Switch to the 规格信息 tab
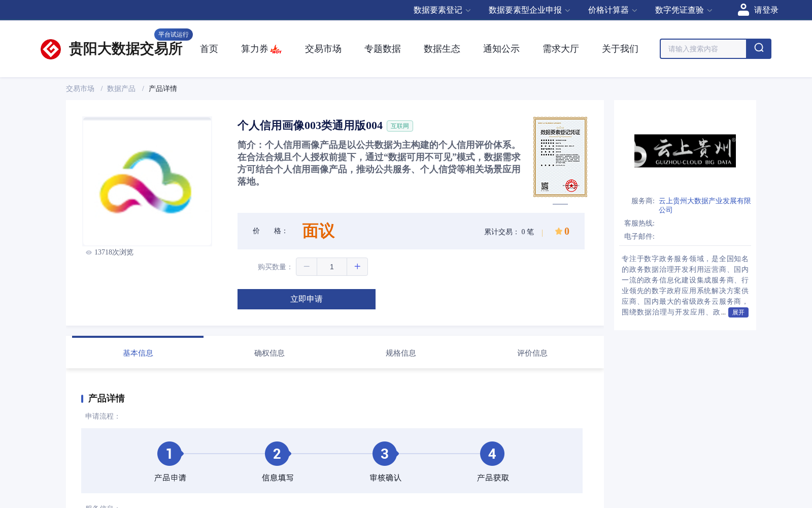Screen dimensions: 812x508 (401, 353)
